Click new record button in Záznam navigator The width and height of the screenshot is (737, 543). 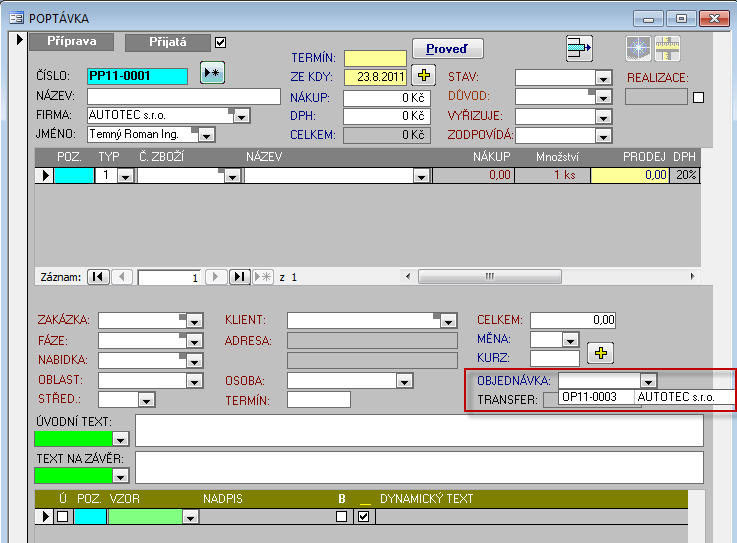coord(263,277)
